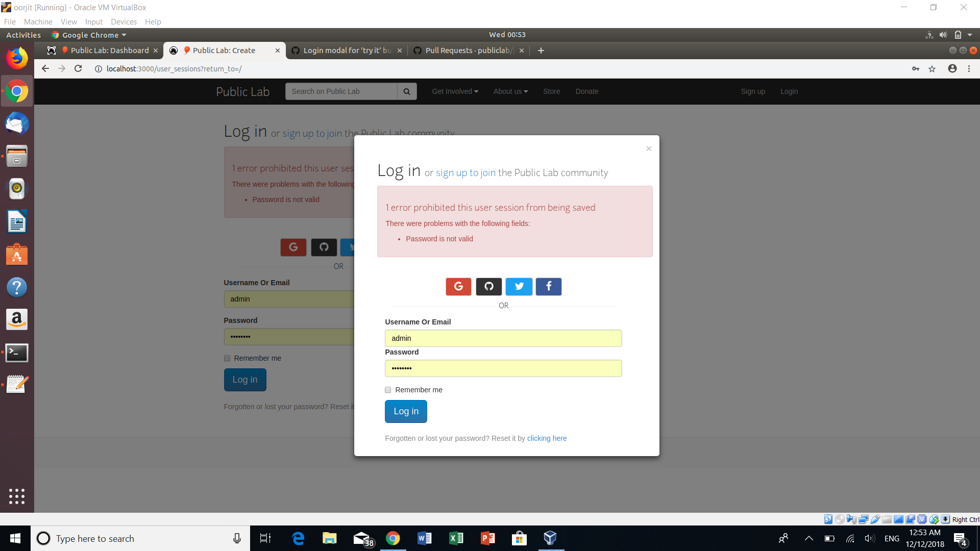Image resolution: width=980 pixels, height=551 pixels.
Task: Open the Devices menu in VirtualBox
Action: click(x=124, y=22)
